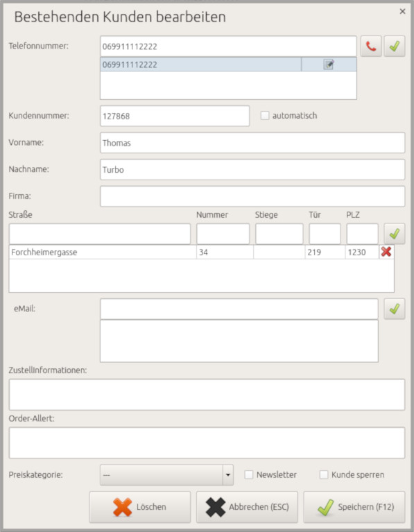Focus the Nummer input field

(223, 234)
